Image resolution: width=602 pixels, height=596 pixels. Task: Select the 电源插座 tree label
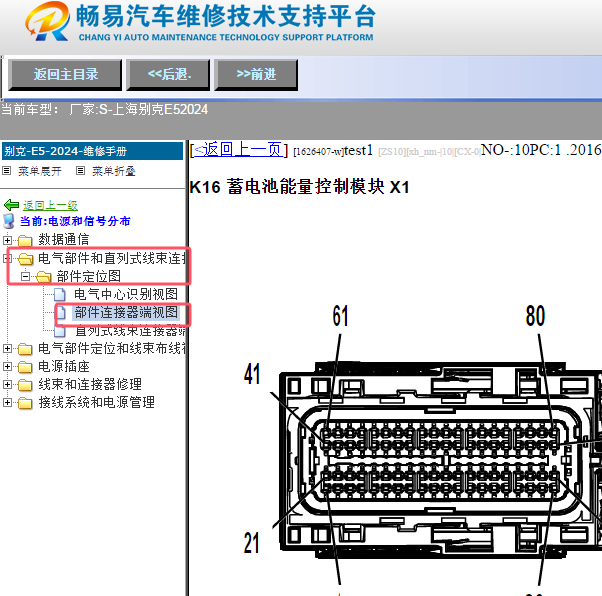tap(64, 366)
